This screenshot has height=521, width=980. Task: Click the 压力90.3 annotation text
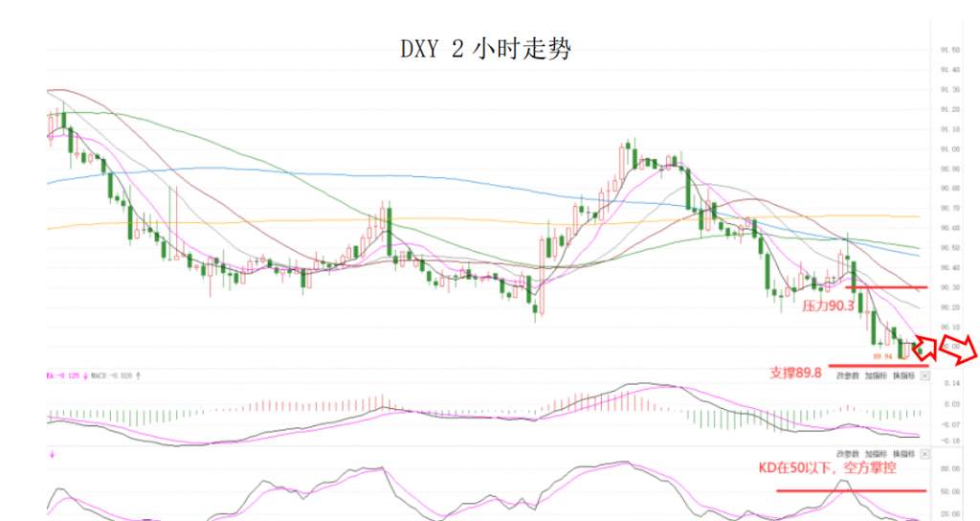[x=828, y=306]
